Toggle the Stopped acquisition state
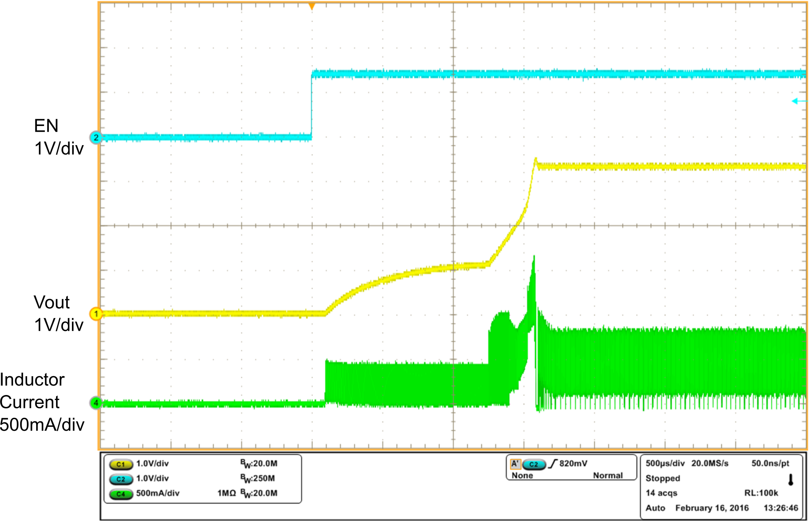This screenshot has width=812, height=521. click(663, 478)
